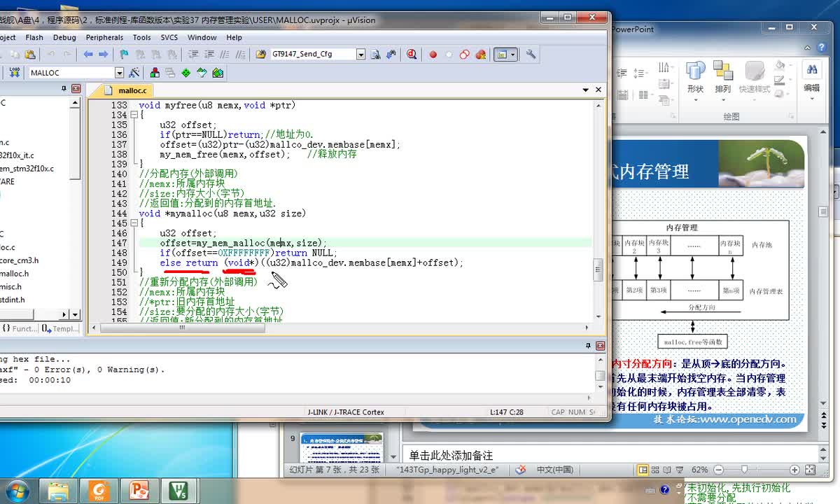Click the Paste clipboard icon
This screenshot has height=504, width=840.
30,54
